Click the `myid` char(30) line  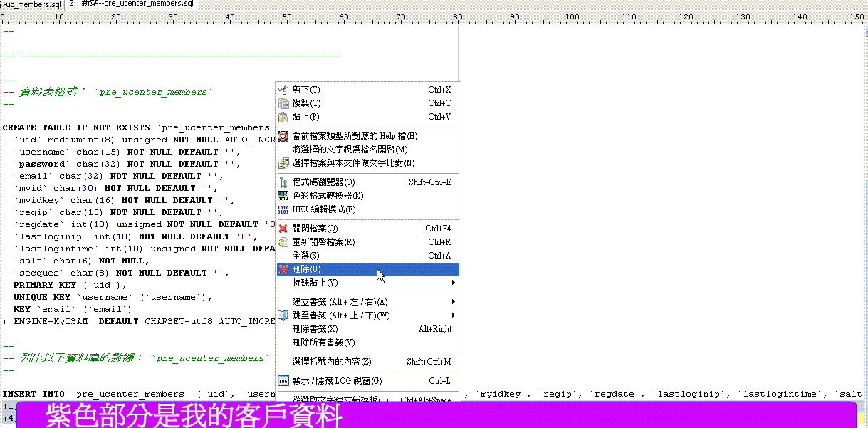(x=117, y=188)
